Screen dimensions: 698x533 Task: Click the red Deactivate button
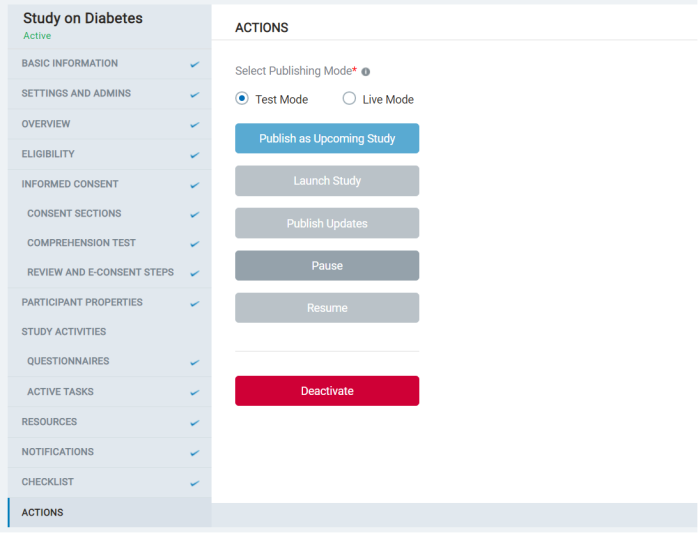(327, 391)
